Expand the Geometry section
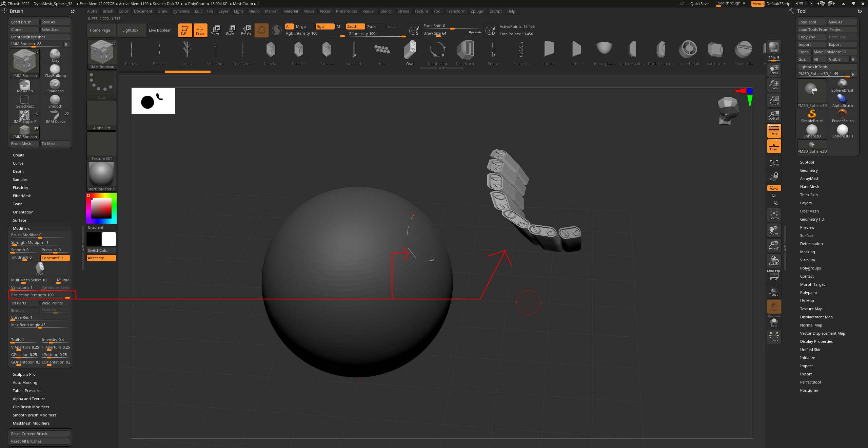 coord(809,170)
